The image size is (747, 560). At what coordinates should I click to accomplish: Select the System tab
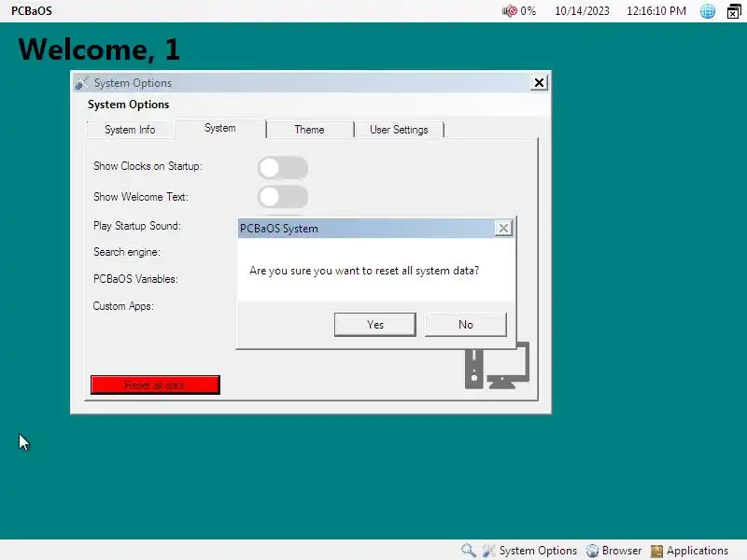click(x=220, y=128)
